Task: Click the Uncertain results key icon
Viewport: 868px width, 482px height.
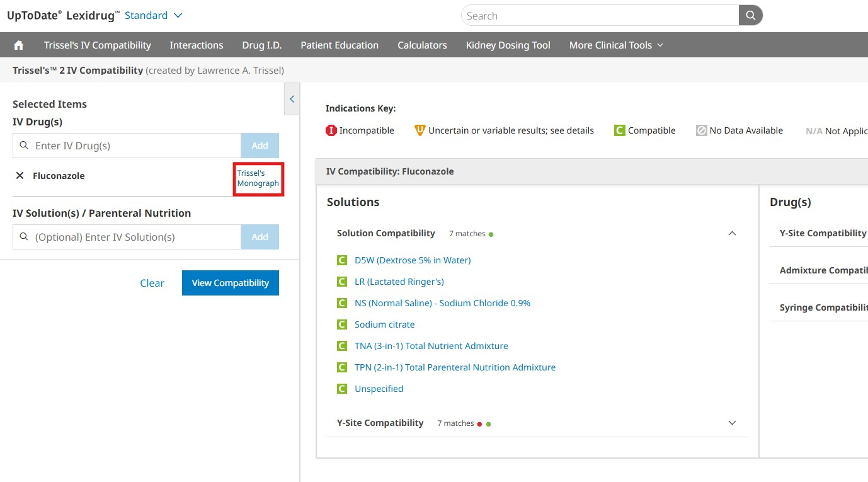Action: (420, 130)
